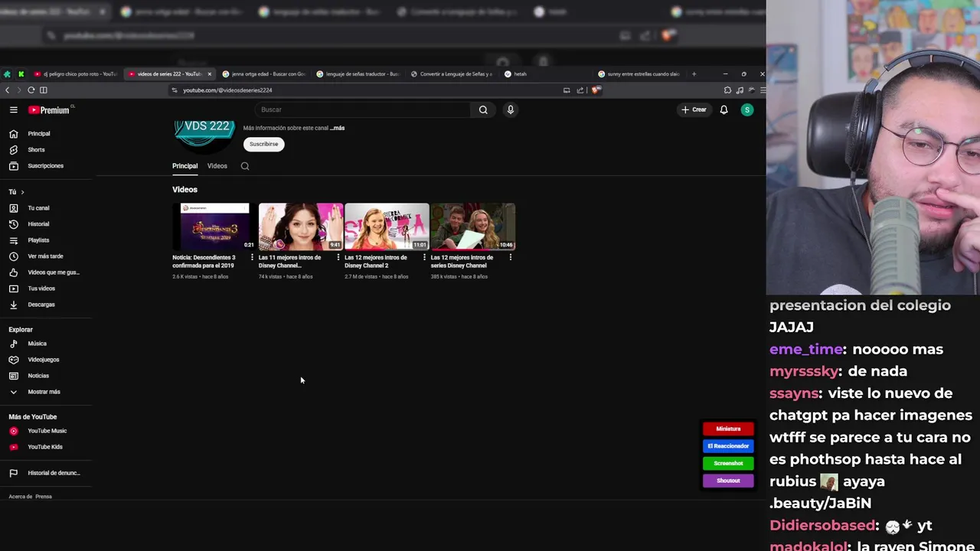Open the YouTube hamburger guide menu

[x=13, y=110]
